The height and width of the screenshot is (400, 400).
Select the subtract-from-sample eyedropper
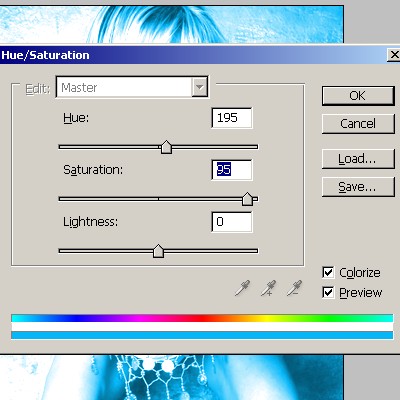point(294,288)
